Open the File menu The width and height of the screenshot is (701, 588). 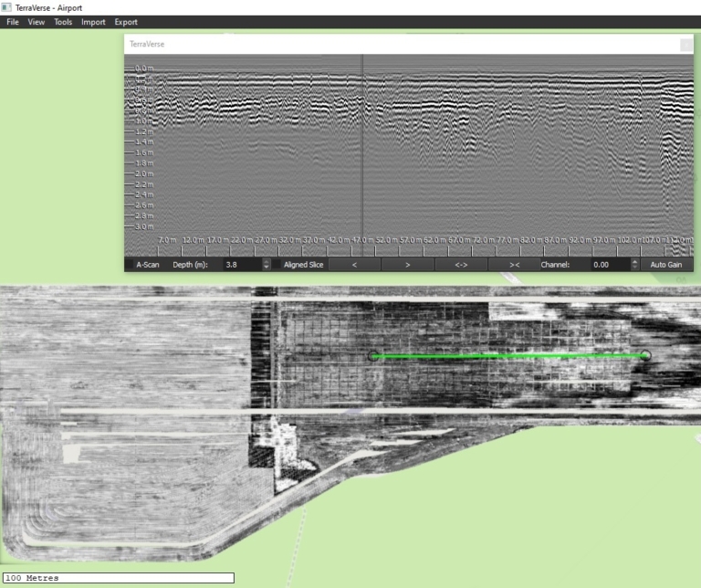[13, 22]
